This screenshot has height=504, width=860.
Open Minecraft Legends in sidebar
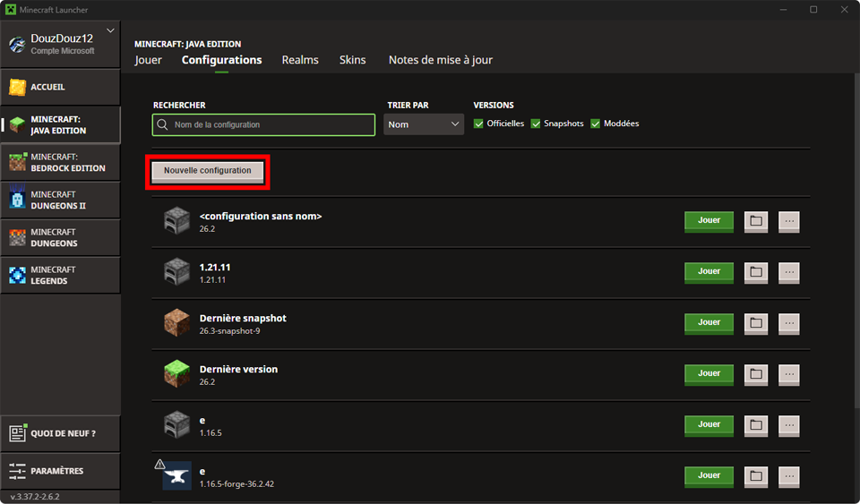(60, 275)
